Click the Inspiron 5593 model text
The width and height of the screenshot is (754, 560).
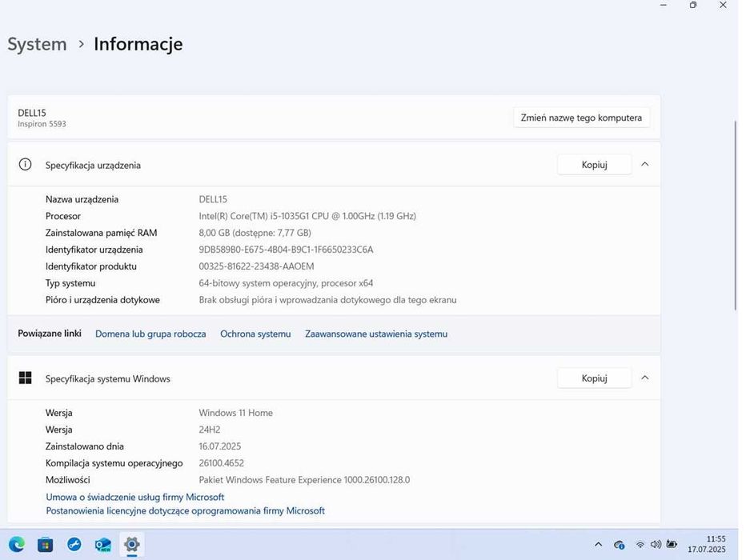(42, 124)
